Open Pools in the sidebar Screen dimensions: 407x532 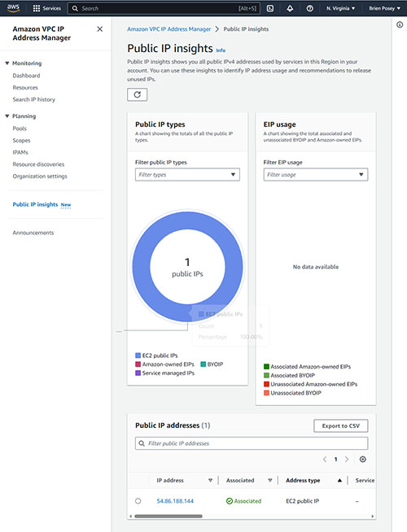[x=20, y=129]
